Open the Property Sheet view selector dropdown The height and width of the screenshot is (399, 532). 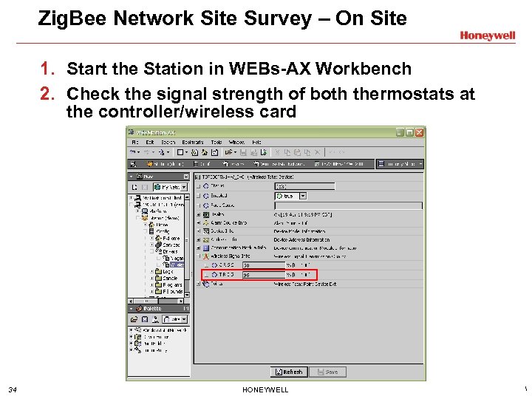(x=400, y=164)
